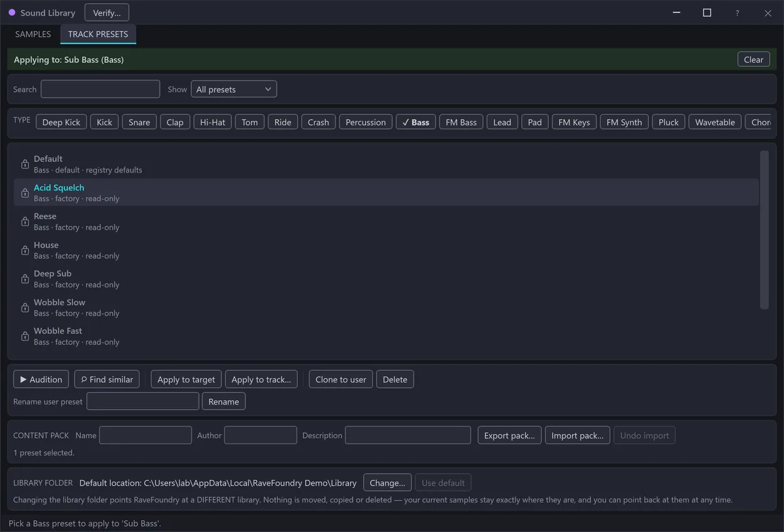
Task: Toggle the Lead type filter
Action: pyautogui.click(x=502, y=122)
